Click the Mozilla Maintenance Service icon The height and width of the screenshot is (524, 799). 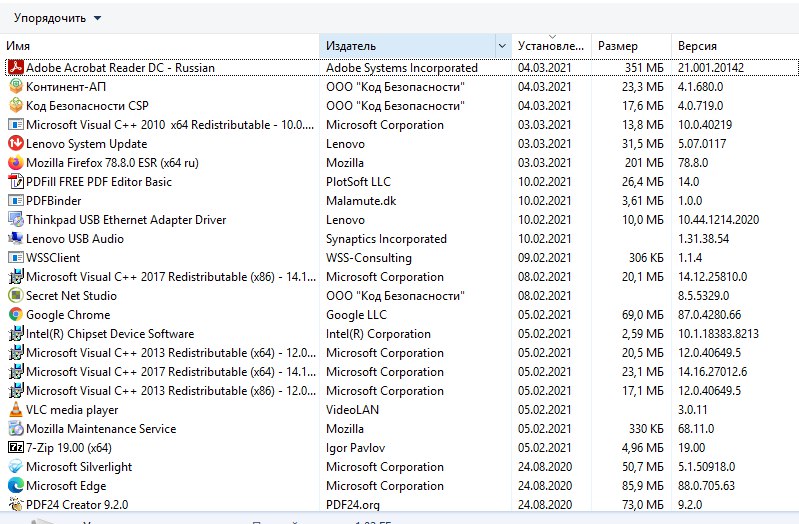(x=16, y=429)
